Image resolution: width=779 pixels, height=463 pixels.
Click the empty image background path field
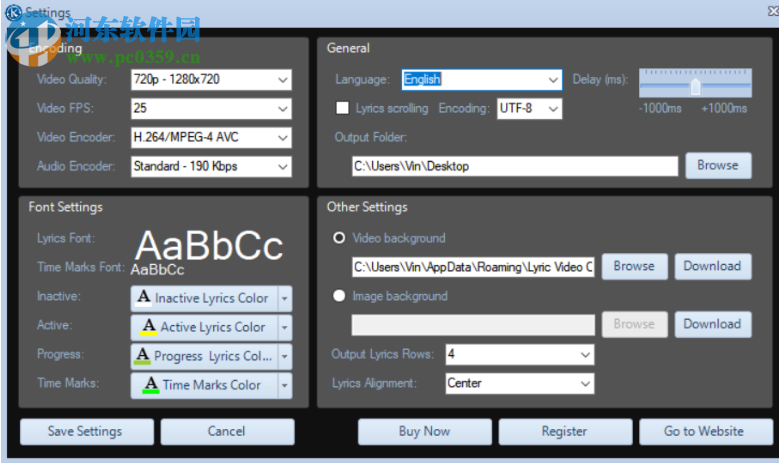tap(473, 325)
